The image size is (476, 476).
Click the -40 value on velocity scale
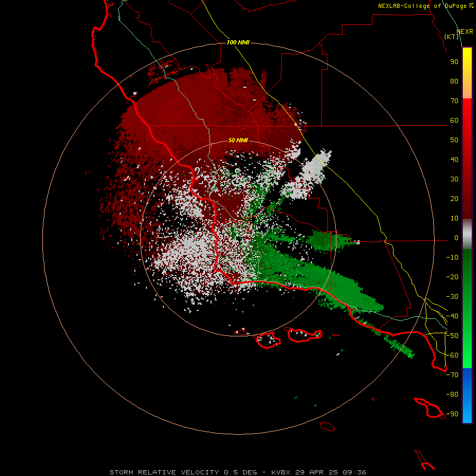click(x=452, y=316)
